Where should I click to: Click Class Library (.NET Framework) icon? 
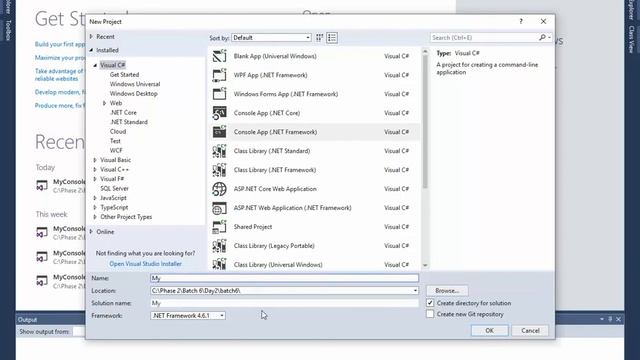(x=219, y=170)
